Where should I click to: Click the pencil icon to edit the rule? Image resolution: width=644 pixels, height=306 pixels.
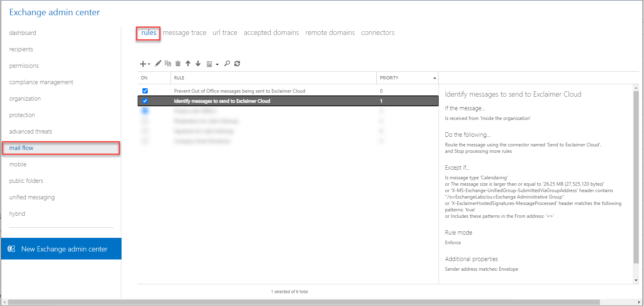(158, 63)
